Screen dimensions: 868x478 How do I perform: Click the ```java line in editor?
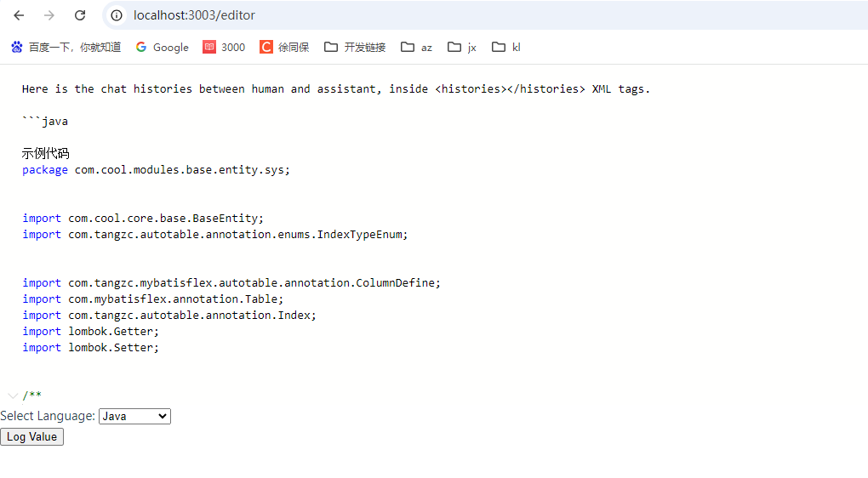(x=45, y=121)
